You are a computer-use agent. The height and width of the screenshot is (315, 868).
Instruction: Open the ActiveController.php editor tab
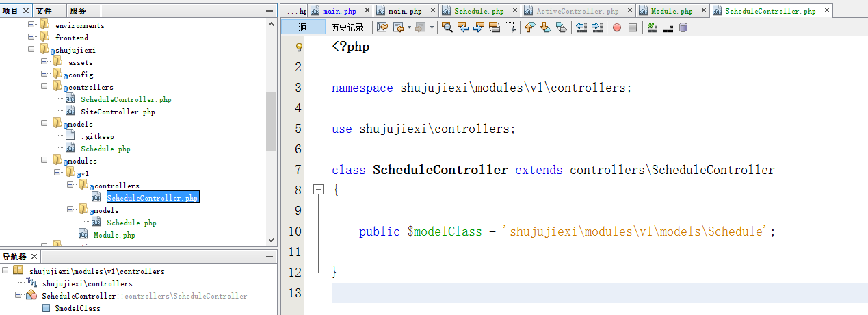click(577, 11)
